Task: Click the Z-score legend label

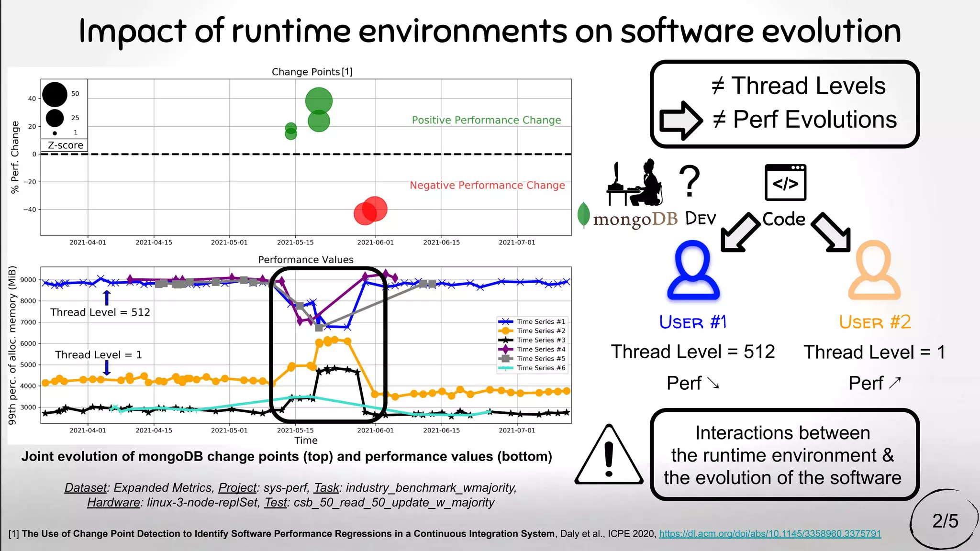Action: pyautogui.click(x=65, y=145)
